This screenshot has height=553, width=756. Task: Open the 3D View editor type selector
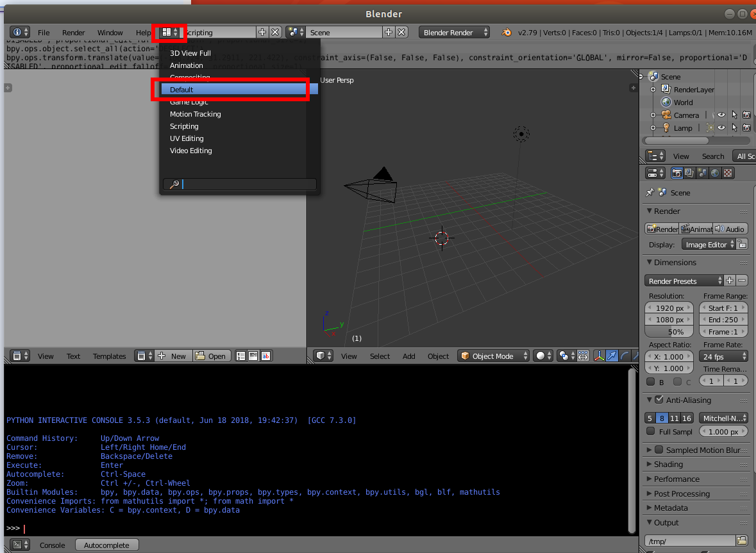point(324,356)
